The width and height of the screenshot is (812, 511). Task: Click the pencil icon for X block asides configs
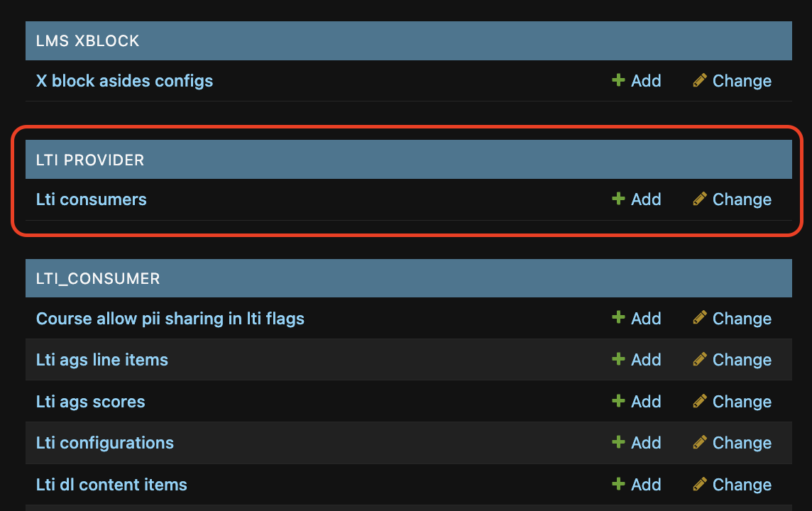click(x=700, y=80)
